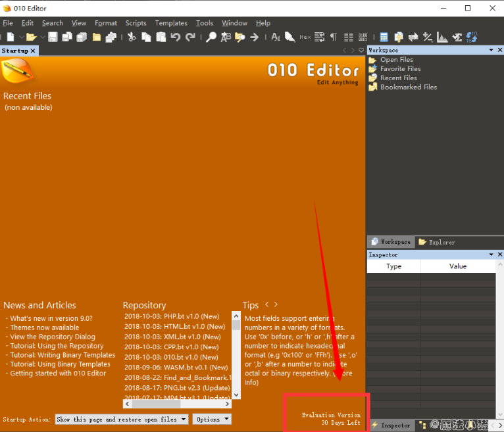
Task: Click the Goto right-arrow icon
Action: click(x=254, y=37)
